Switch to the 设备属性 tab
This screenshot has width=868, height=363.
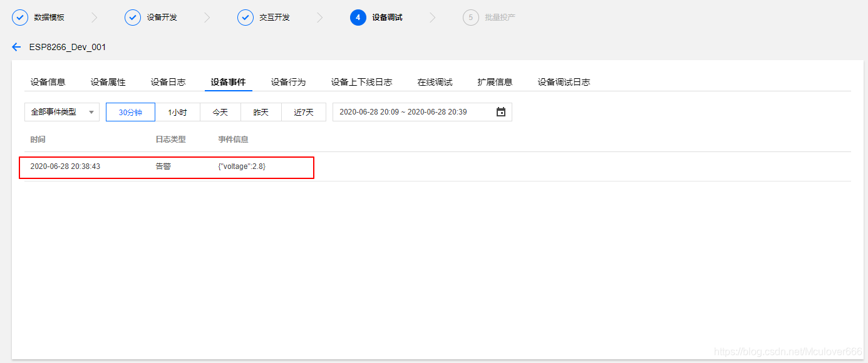click(108, 82)
